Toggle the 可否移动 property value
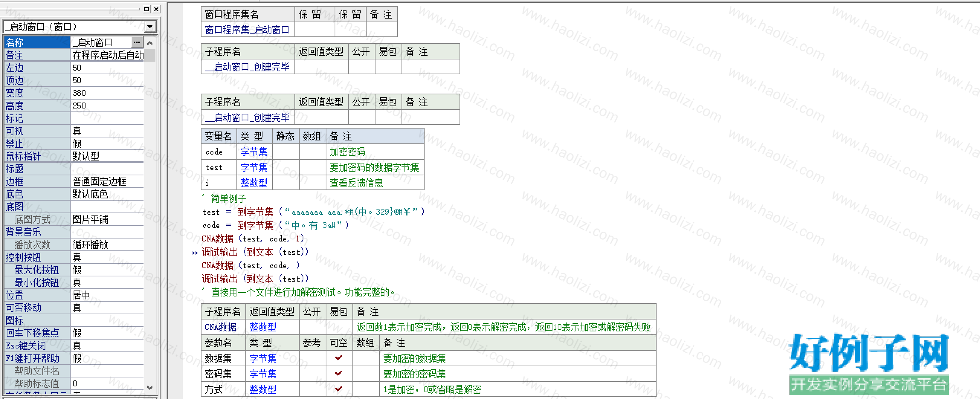Screen dimensions: 980x399 (108, 307)
